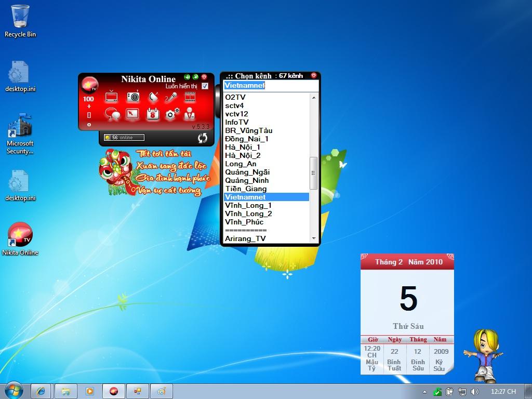
Task: Click the screen with cursor icon
Action: (x=132, y=114)
